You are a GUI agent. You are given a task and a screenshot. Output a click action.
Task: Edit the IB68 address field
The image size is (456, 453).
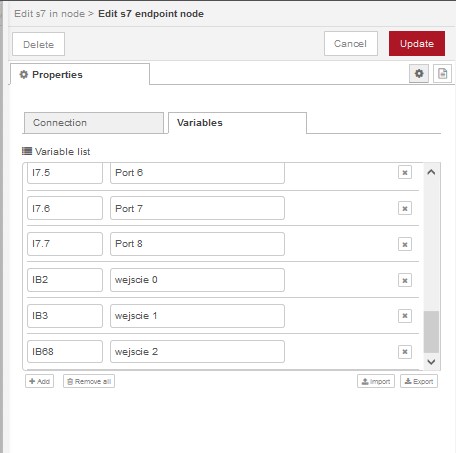(x=65, y=351)
